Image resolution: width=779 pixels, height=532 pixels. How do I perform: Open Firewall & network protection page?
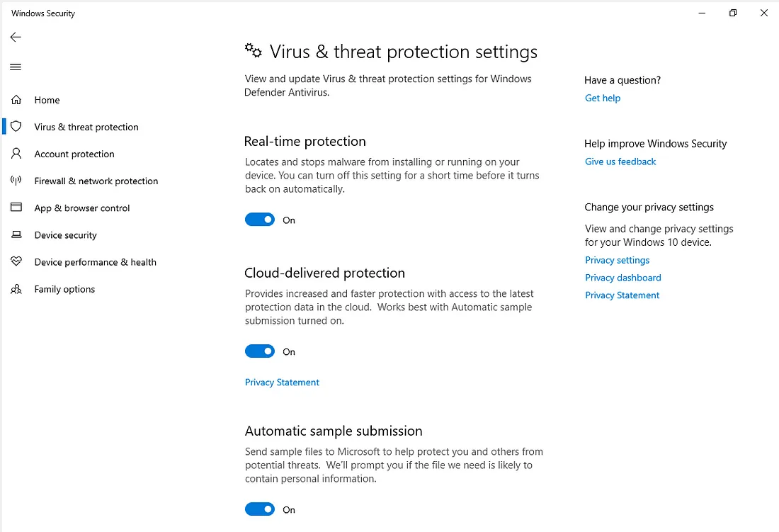(96, 181)
